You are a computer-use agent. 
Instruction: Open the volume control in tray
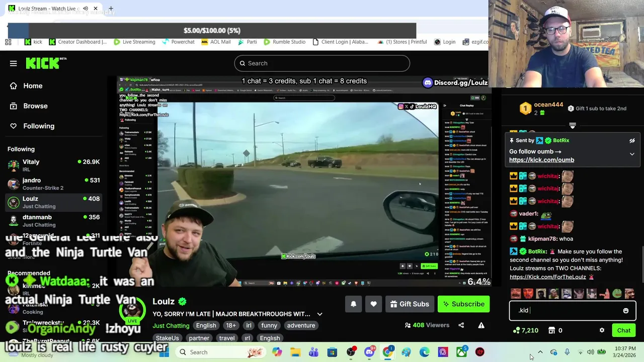tap(590, 352)
